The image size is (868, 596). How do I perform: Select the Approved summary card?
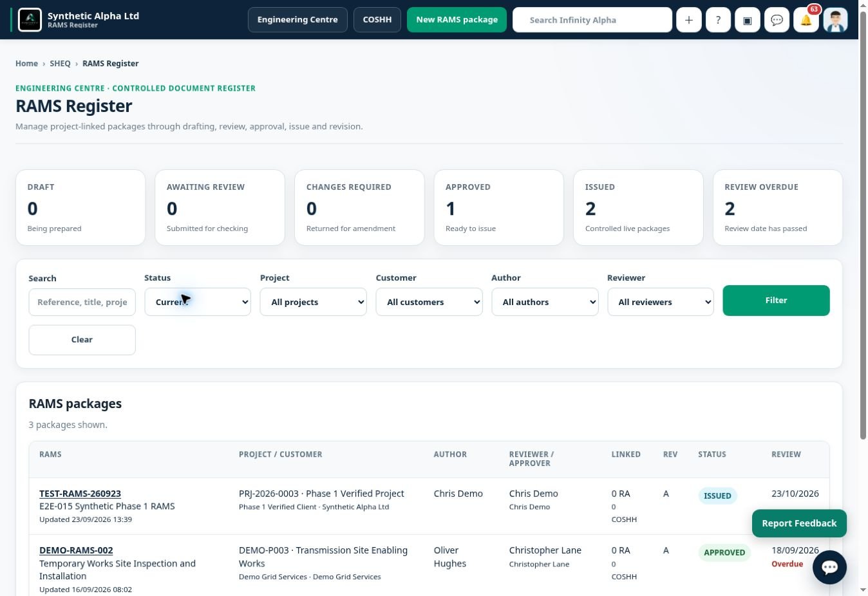click(499, 207)
